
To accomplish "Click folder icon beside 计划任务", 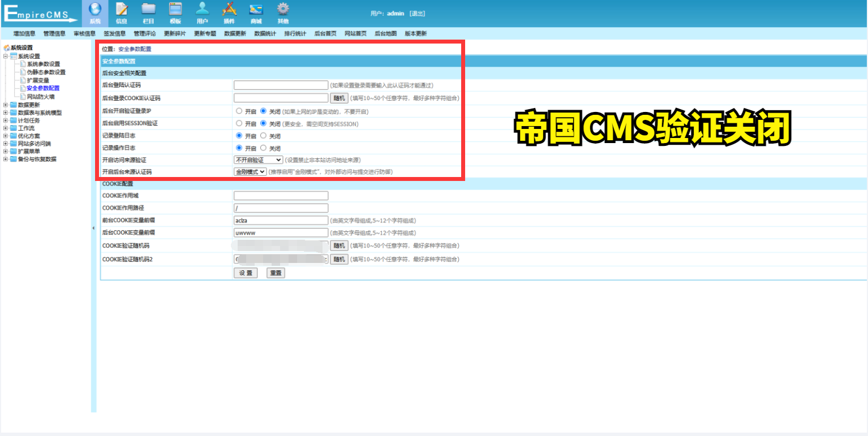I will pyautogui.click(x=14, y=120).
